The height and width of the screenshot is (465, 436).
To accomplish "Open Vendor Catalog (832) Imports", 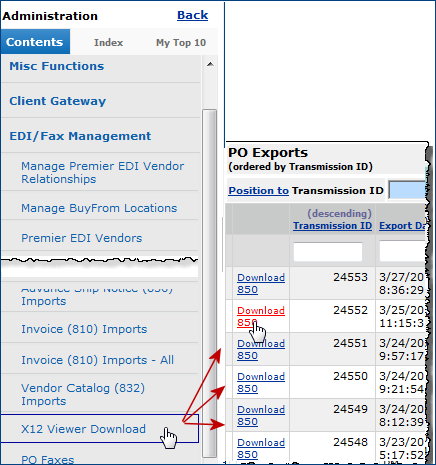I will click(83, 394).
